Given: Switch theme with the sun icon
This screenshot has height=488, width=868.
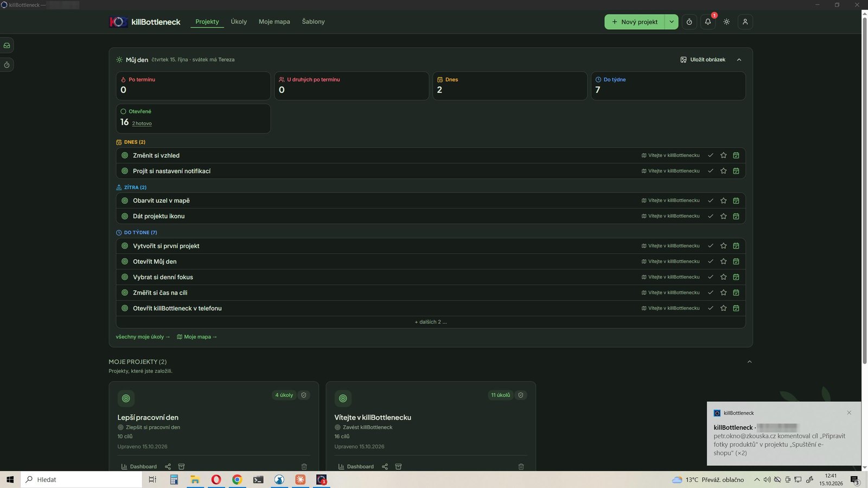Looking at the screenshot, I should [x=726, y=22].
